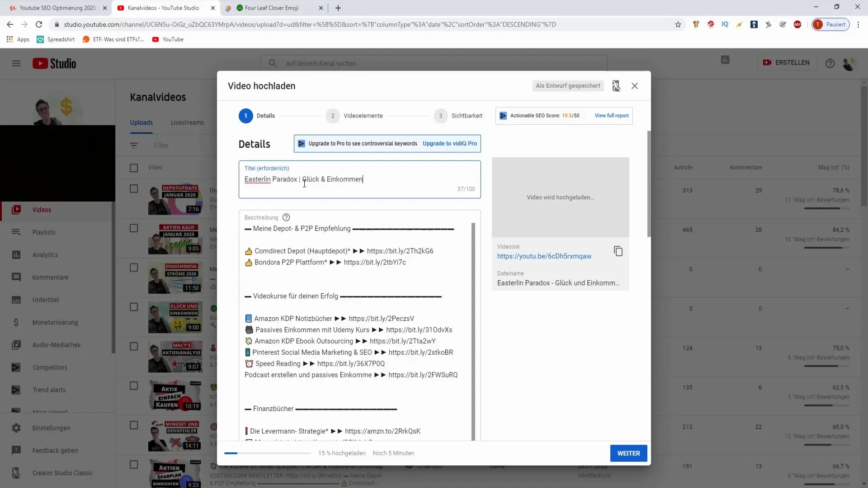Select the Depotupdate Januar 2020 video checkbox

coord(134,189)
